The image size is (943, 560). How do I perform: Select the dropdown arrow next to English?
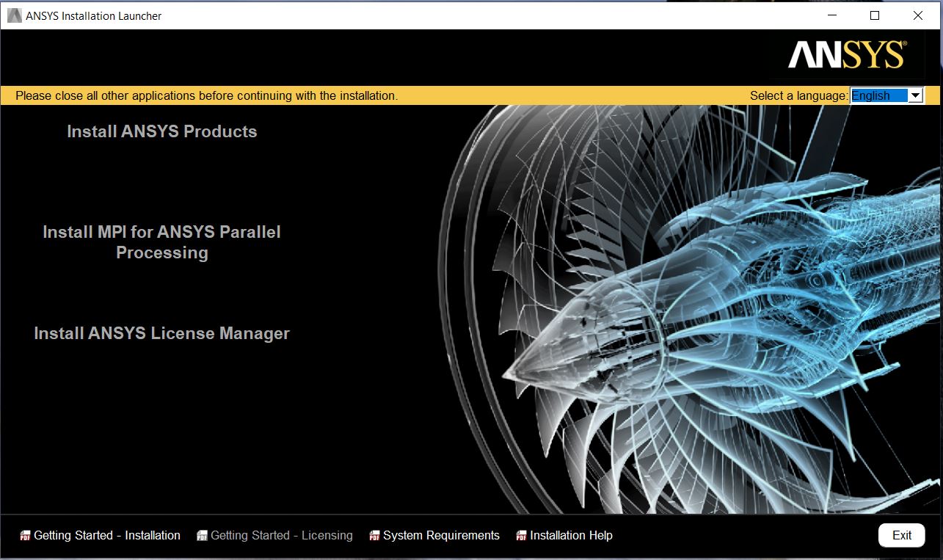pos(915,95)
